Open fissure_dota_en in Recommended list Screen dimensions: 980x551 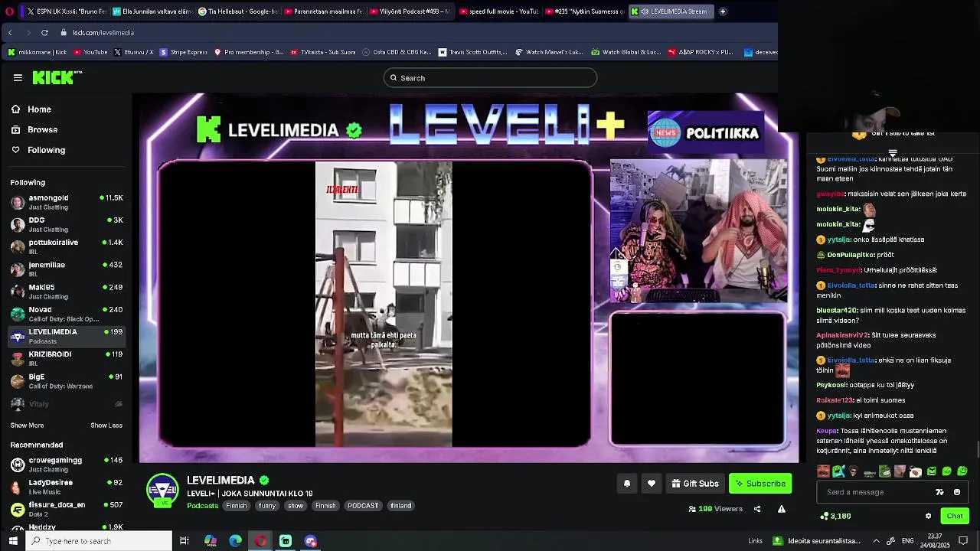pos(67,509)
